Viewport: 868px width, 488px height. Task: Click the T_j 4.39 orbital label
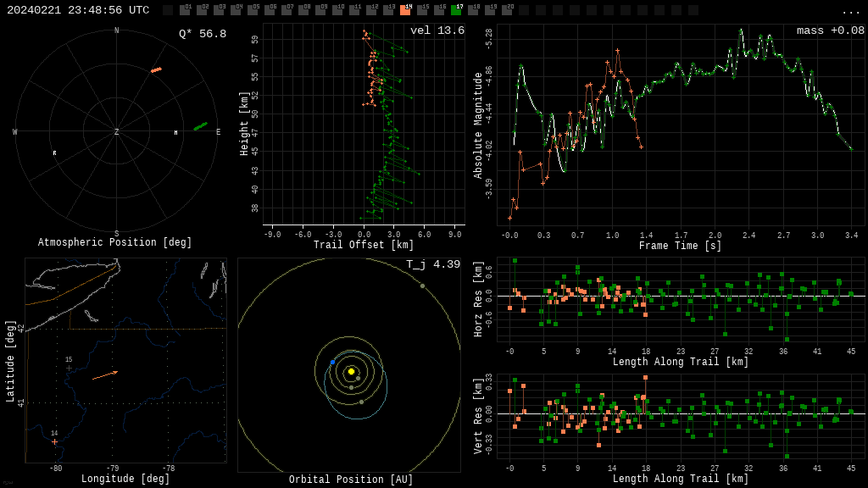tap(432, 264)
